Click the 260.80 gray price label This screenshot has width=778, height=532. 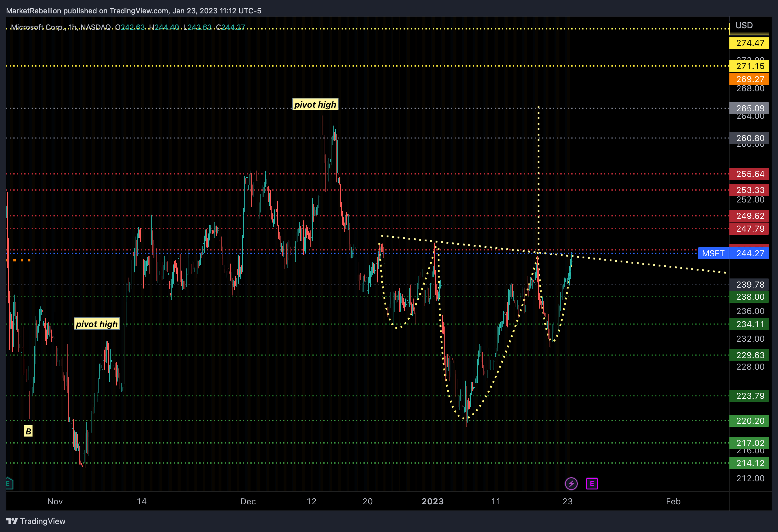tap(749, 138)
